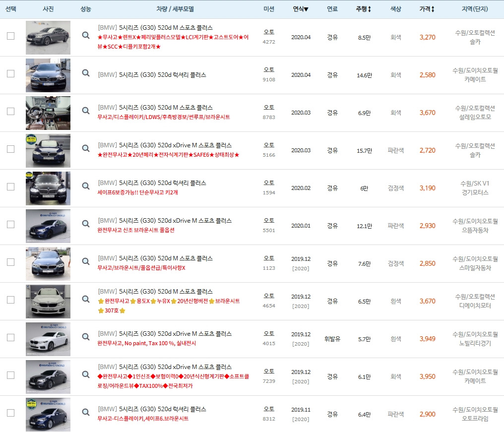This screenshot has height=432, width=504.
Task: Open 520d xDrive title with mission 5166
Action: point(165,145)
